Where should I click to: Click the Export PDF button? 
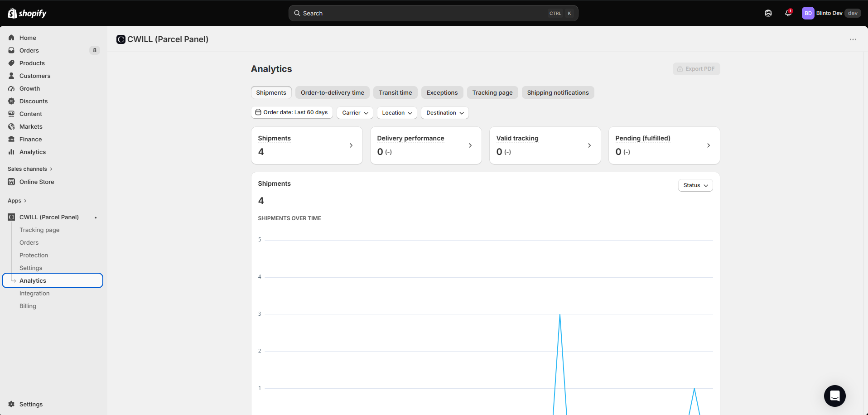point(696,69)
